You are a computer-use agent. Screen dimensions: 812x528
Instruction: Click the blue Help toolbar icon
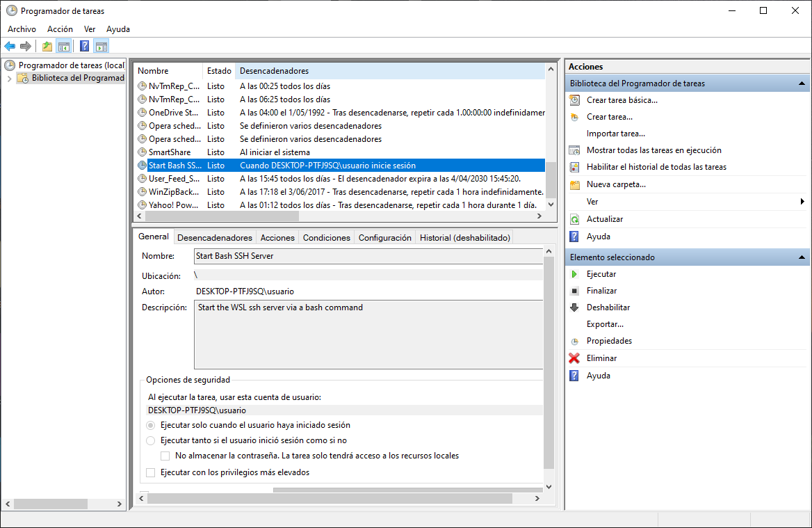(x=84, y=47)
